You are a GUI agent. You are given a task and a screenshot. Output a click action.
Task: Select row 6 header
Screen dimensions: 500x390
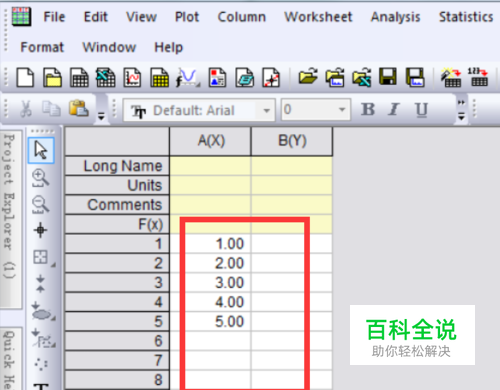[117, 341]
